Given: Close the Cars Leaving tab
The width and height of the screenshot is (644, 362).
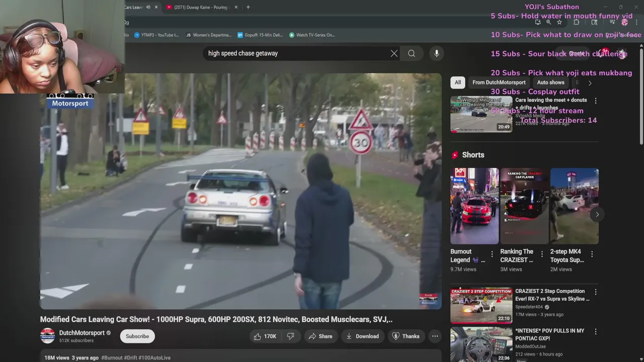Looking at the screenshot, I should (156, 7).
